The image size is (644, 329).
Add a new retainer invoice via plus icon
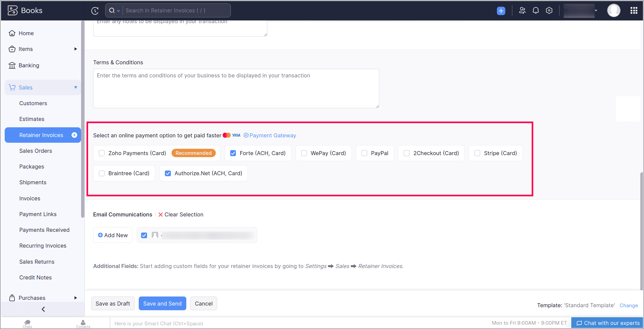tap(74, 135)
